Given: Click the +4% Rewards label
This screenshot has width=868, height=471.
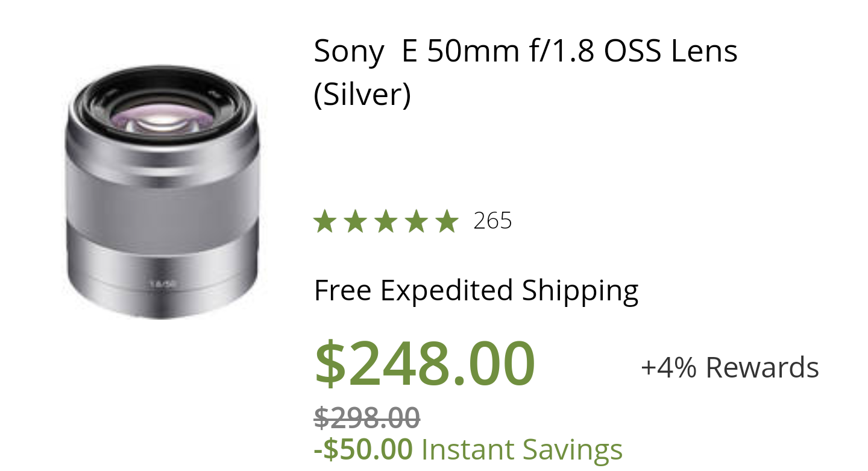Looking at the screenshot, I should [730, 367].
